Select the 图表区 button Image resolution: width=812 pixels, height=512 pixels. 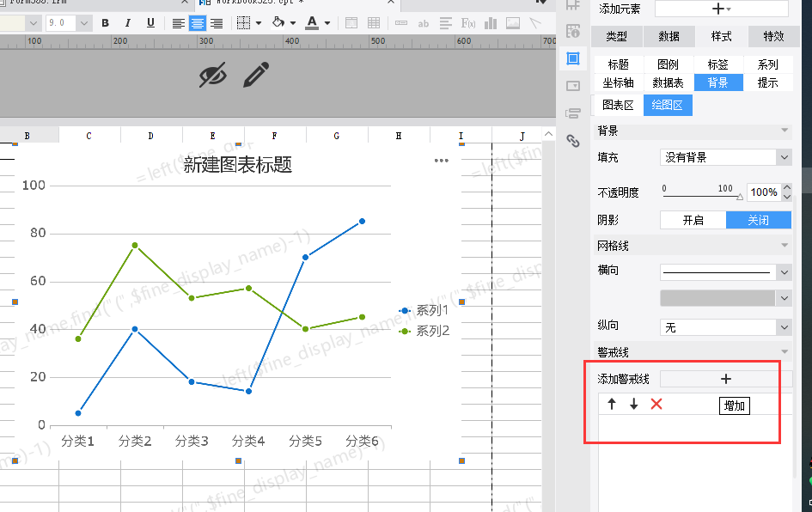coord(618,106)
